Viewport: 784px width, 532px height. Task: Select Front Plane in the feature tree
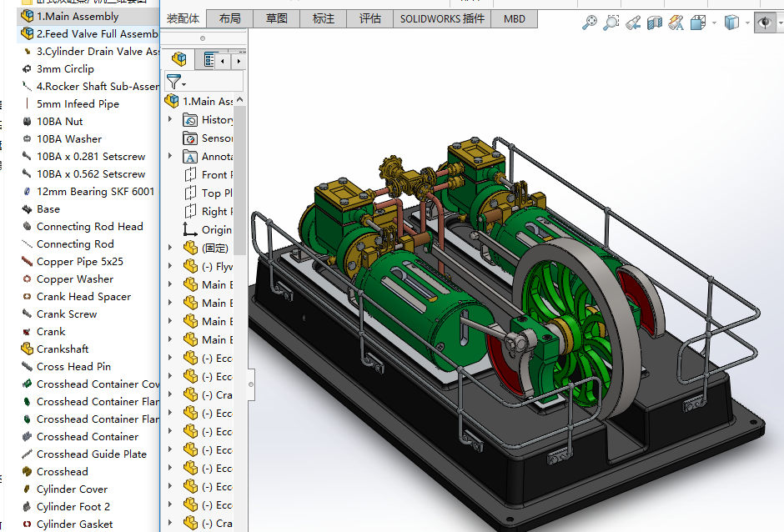[x=217, y=175]
